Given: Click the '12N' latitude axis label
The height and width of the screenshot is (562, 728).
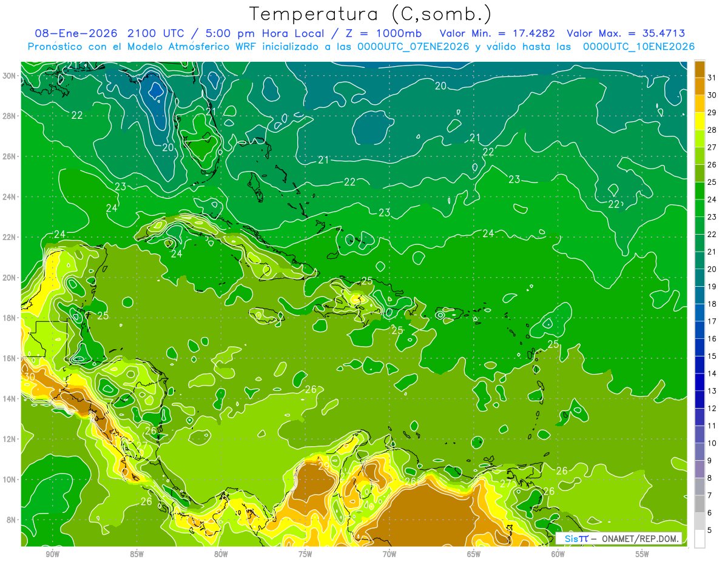Looking at the screenshot, I should [9, 439].
